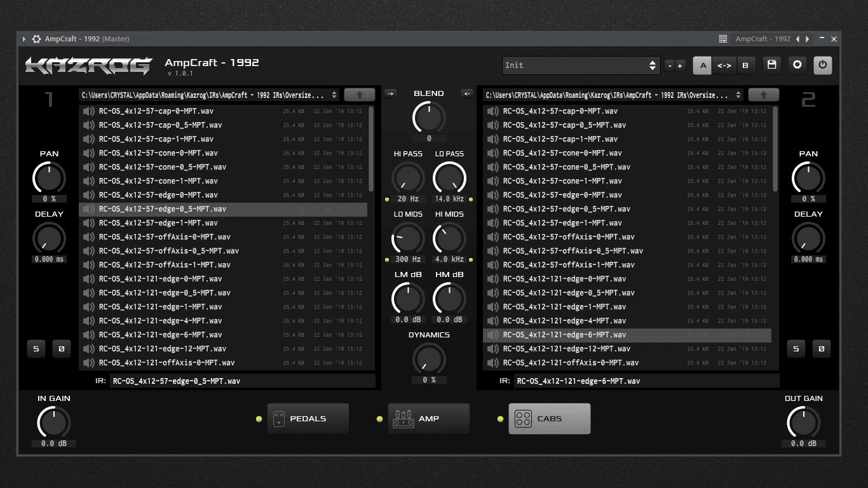Toggle the yellow LED left of PEDALS
Screen dimensions: 868x488
[x=259, y=419]
